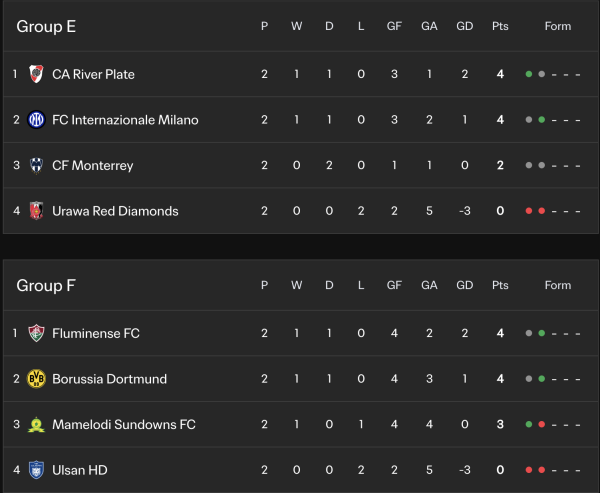Click the GD column header in Group F

pyautogui.click(x=465, y=286)
